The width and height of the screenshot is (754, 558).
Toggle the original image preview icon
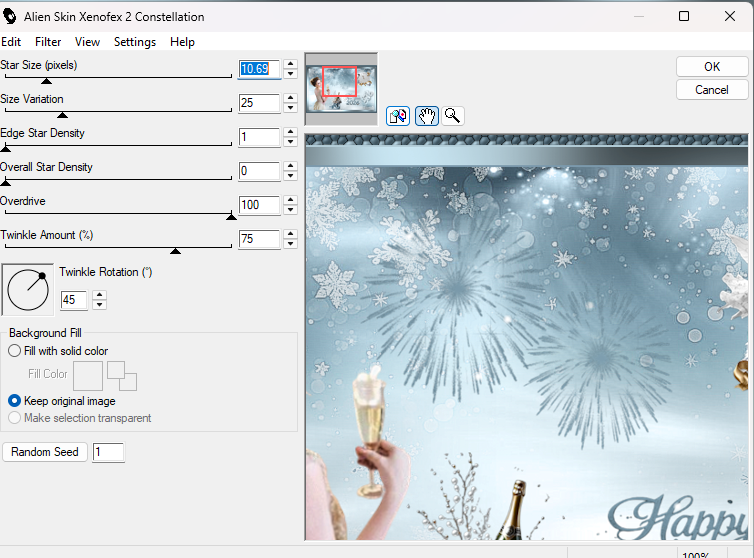pyautogui.click(x=398, y=116)
